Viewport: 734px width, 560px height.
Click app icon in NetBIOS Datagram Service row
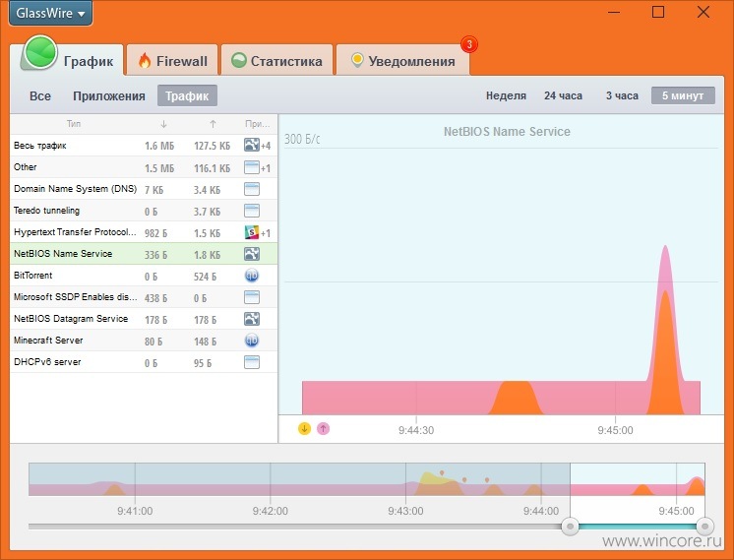(252, 319)
